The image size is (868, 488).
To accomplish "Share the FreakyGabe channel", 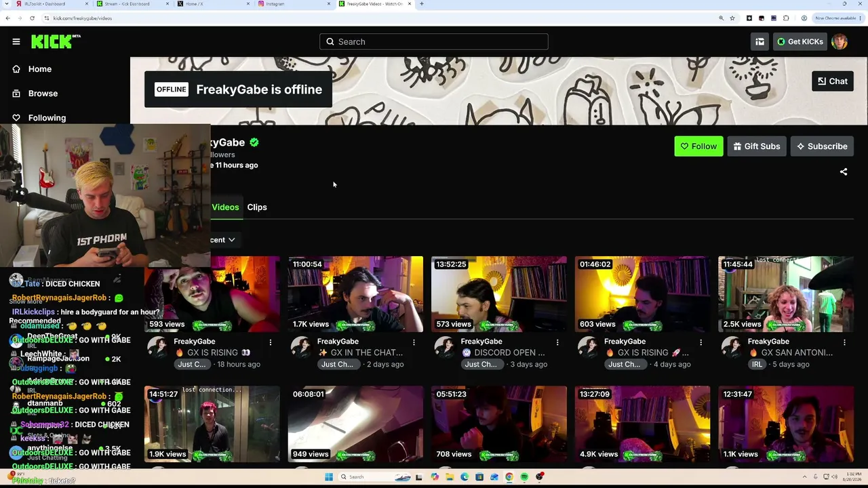I will pos(844,172).
